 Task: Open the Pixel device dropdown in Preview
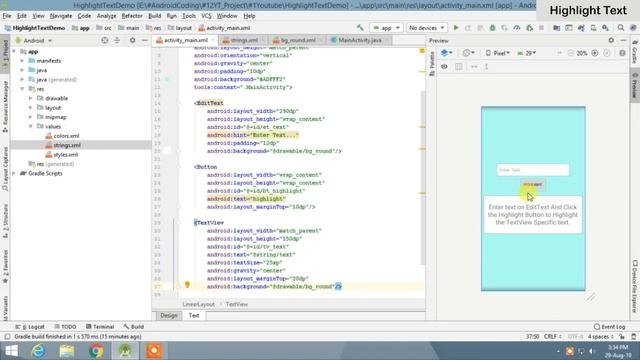[498, 53]
